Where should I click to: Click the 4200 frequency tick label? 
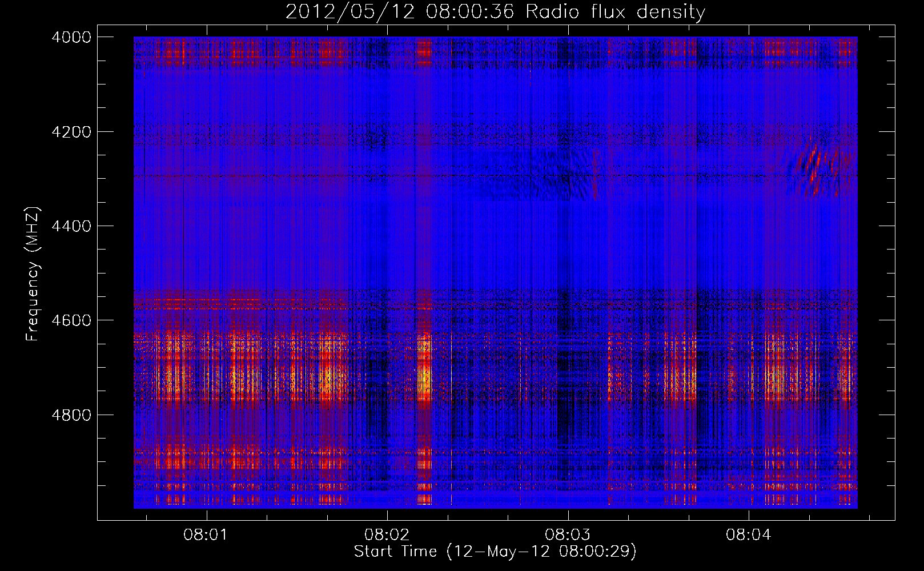71,132
